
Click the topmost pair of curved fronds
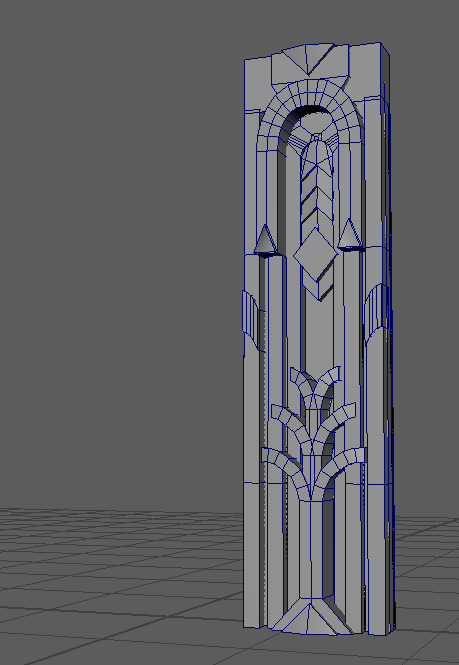click(x=315, y=386)
